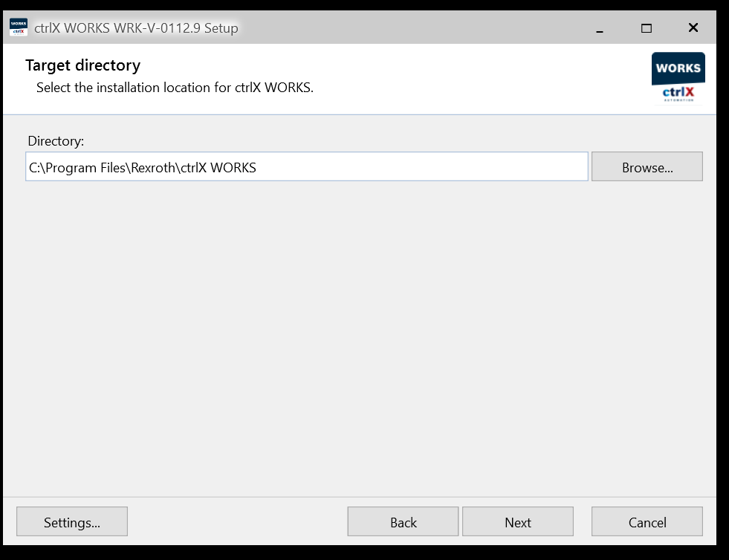Close the setup window
This screenshot has width=729, height=560.
click(x=693, y=28)
